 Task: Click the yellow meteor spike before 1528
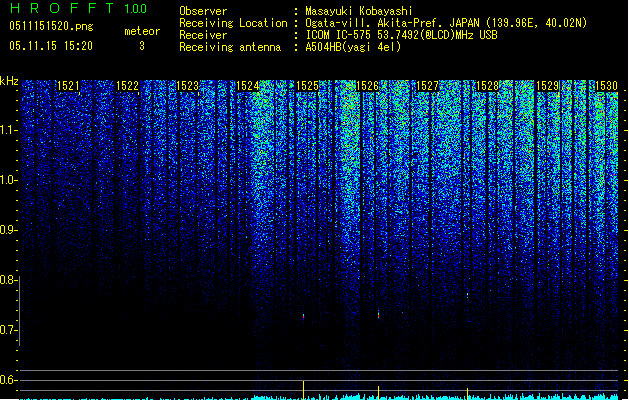coord(467,394)
